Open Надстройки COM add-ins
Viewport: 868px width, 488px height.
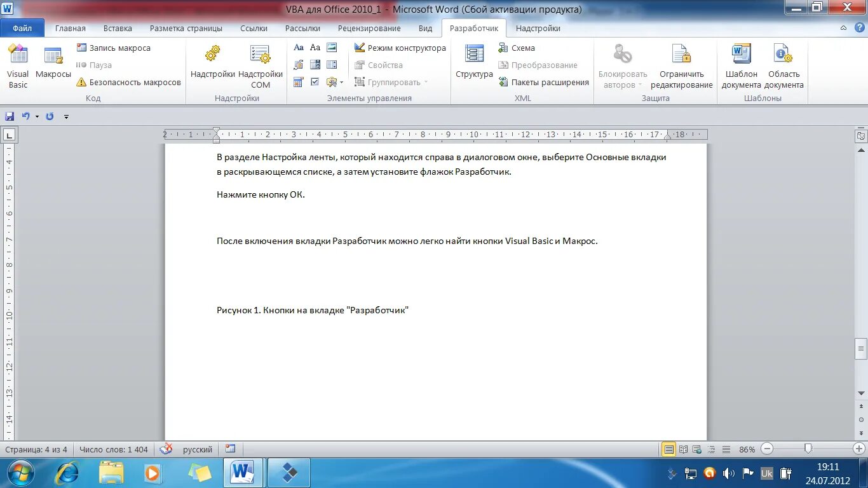coord(261,67)
